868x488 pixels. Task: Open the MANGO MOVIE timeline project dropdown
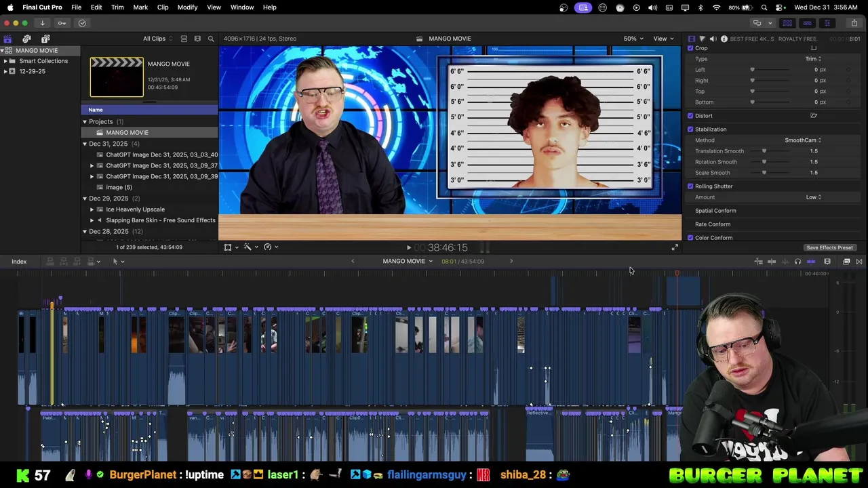[x=408, y=262]
